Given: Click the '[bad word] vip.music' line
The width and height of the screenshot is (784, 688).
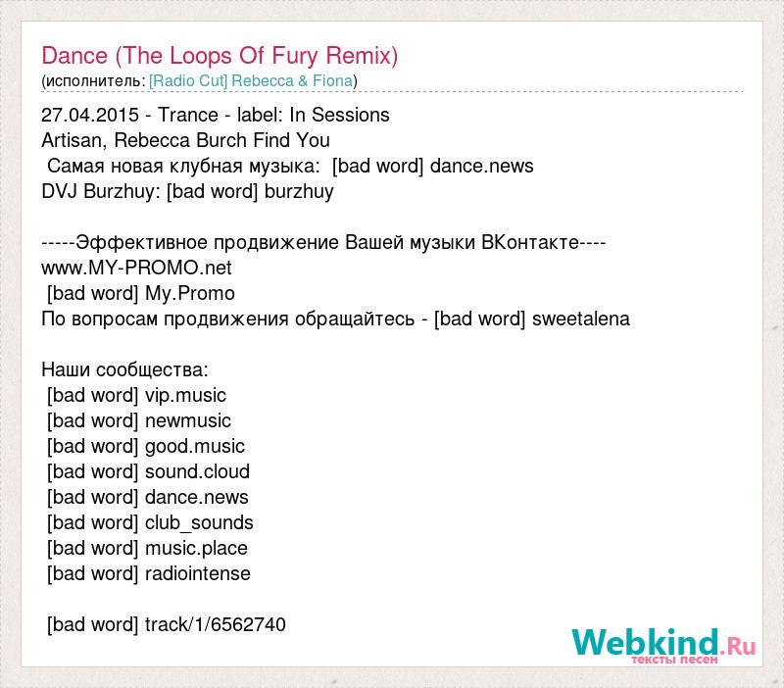Looking at the screenshot, I should coord(136,396).
